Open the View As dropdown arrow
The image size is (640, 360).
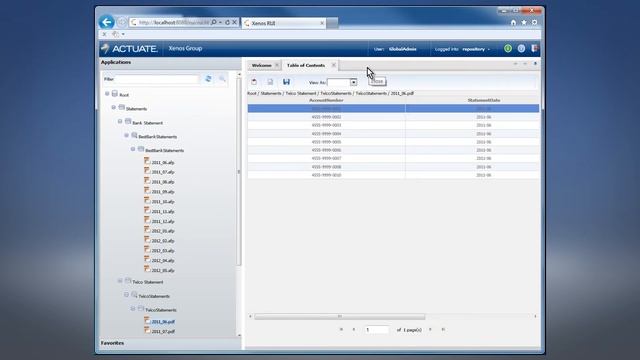coord(353,82)
